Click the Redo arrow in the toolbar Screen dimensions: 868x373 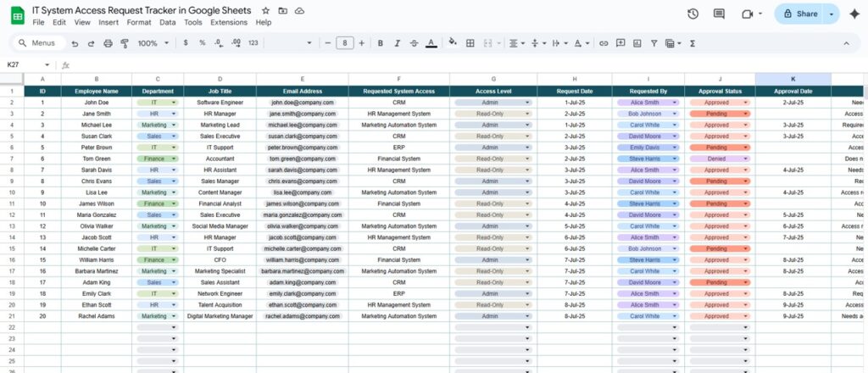click(x=92, y=43)
